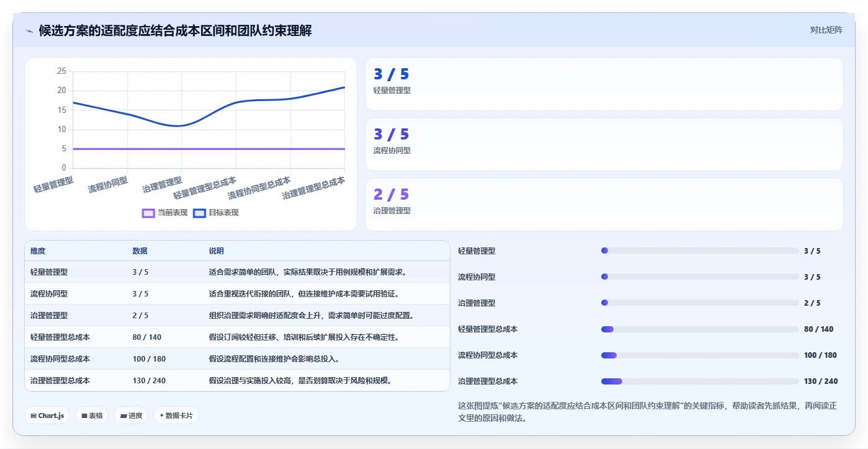Click table cell "130 / 240"

149,381
